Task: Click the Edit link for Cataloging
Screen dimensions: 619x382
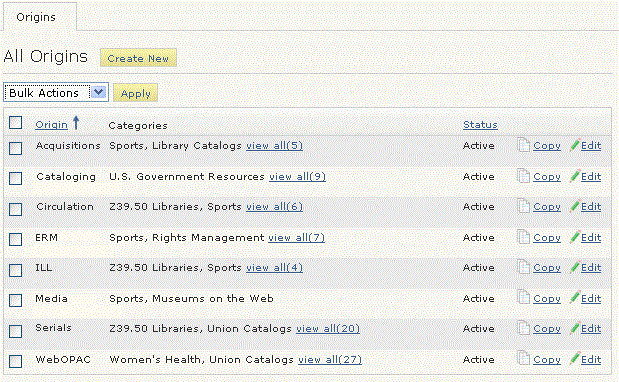Action: [591, 176]
